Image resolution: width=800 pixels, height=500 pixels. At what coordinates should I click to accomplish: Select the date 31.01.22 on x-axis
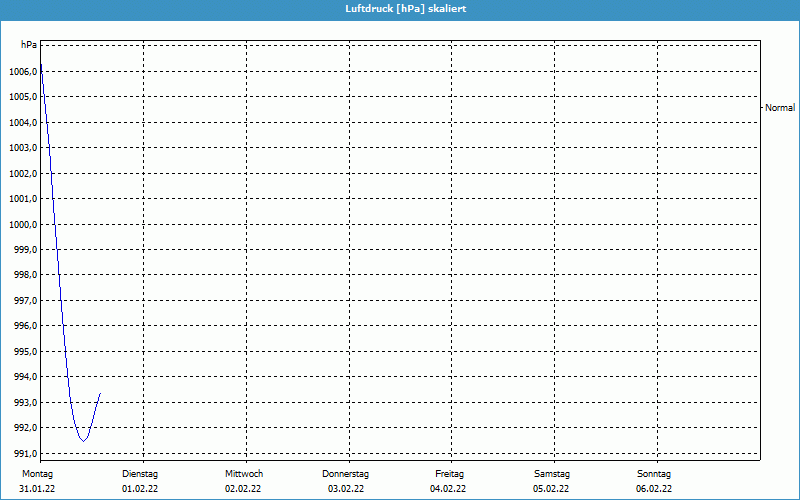pos(37,489)
